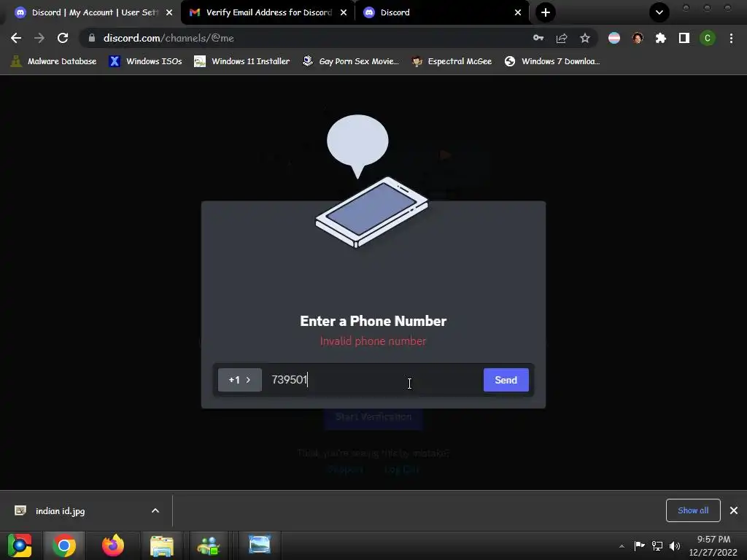Show hidden tray icons arrow

622,546
